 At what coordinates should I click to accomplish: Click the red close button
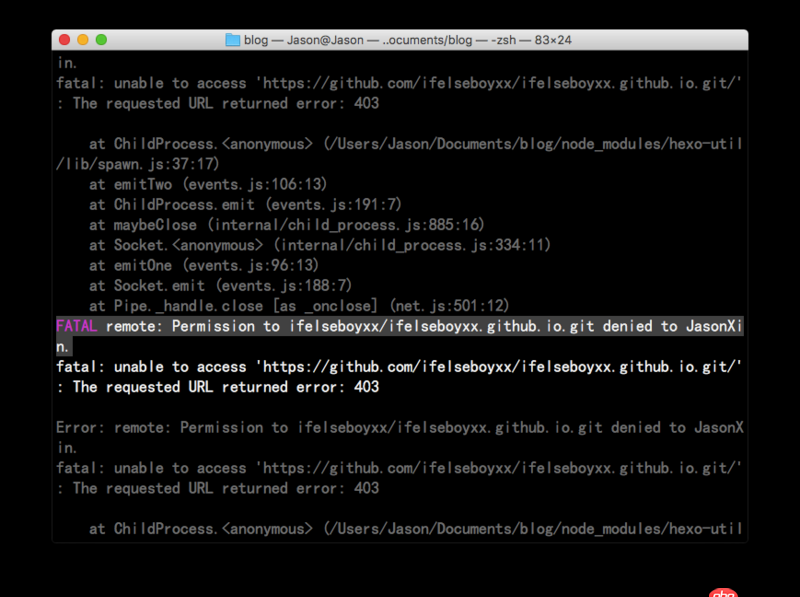tap(63, 40)
